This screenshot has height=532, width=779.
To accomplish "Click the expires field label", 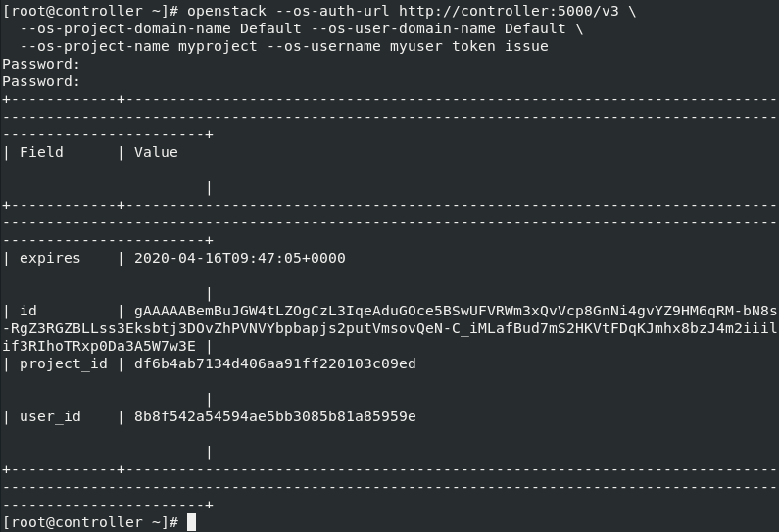I will click(x=50, y=258).
